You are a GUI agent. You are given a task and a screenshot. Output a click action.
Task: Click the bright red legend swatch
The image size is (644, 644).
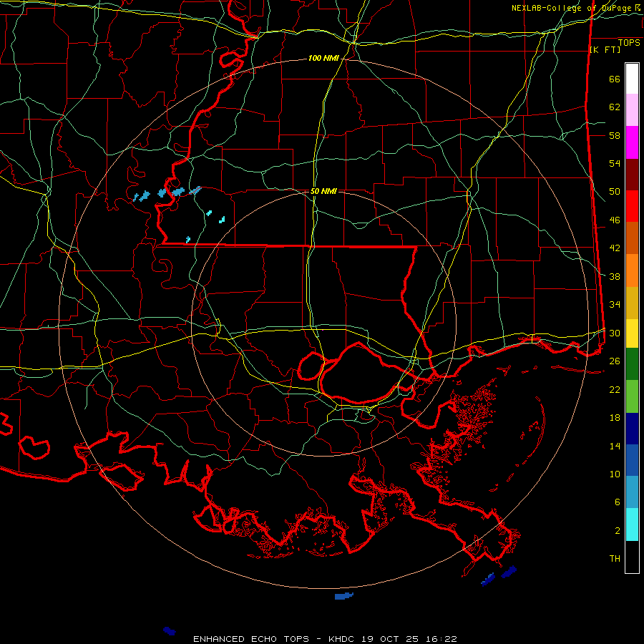(632, 206)
